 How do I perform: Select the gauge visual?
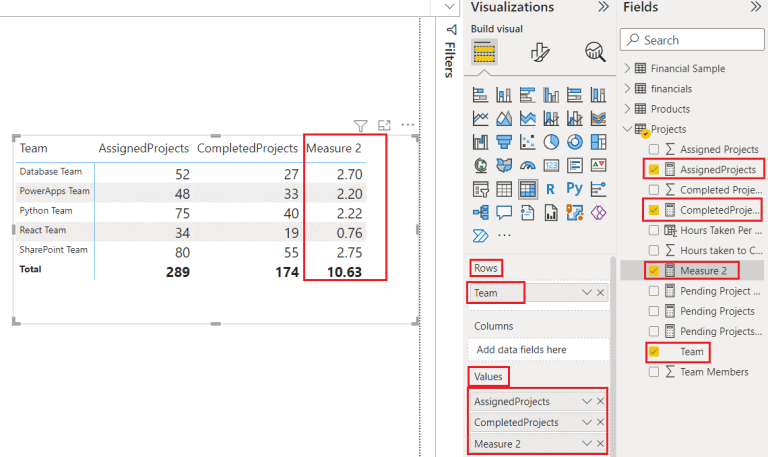click(528, 166)
